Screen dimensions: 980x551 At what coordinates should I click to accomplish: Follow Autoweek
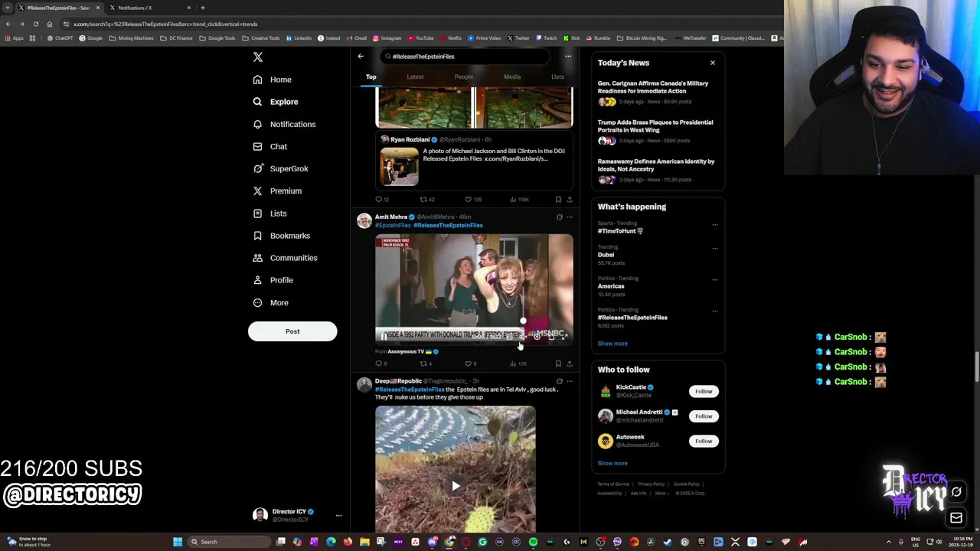pos(704,441)
